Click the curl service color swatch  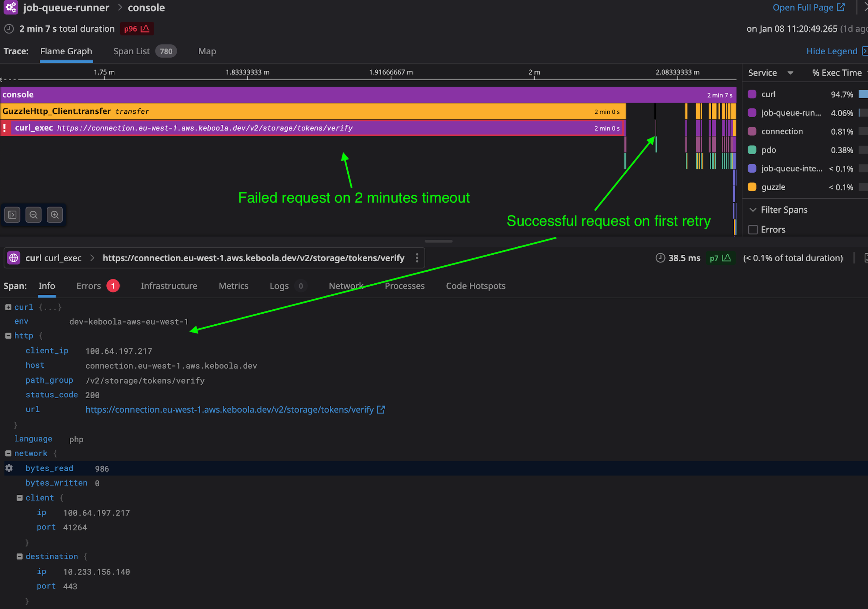tap(752, 94)
